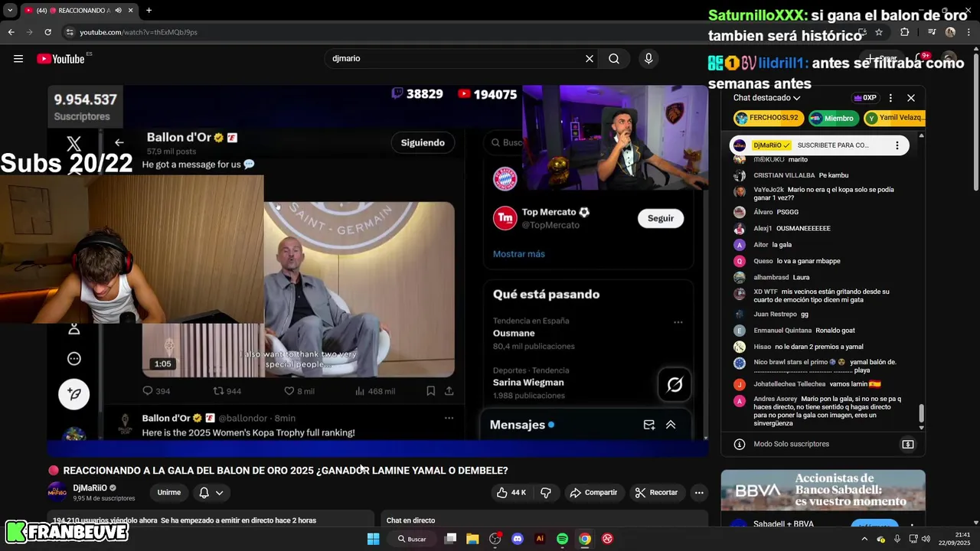Viewport: 980px width, 551px height.
Task: Click the Unirme membership button
Action: pyautogui.click(x=169, y=493)
